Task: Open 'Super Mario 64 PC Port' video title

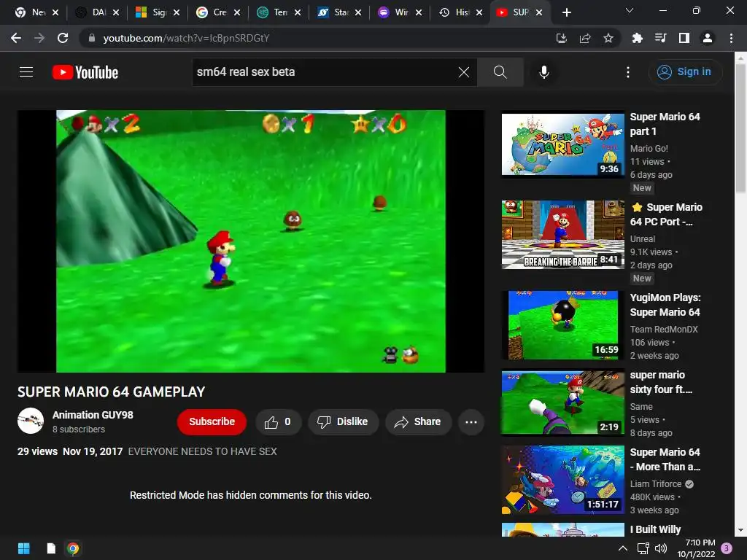Action: pos(667,214)
